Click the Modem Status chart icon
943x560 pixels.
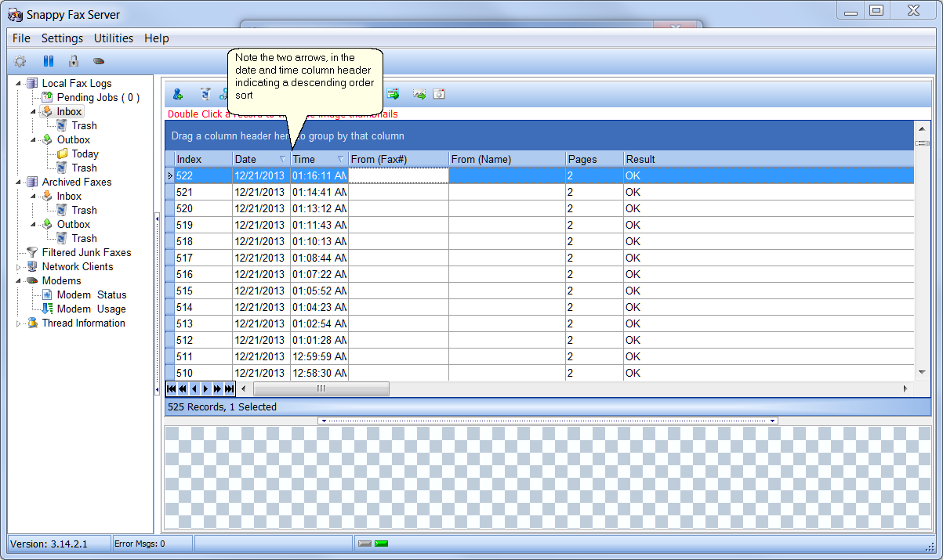click(x=47, y=294)
